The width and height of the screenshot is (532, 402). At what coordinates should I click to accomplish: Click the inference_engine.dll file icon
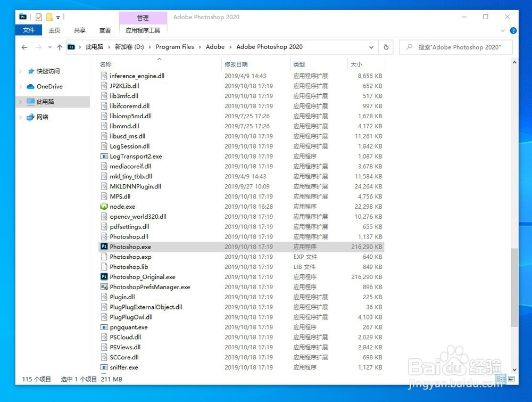[104, 76]
